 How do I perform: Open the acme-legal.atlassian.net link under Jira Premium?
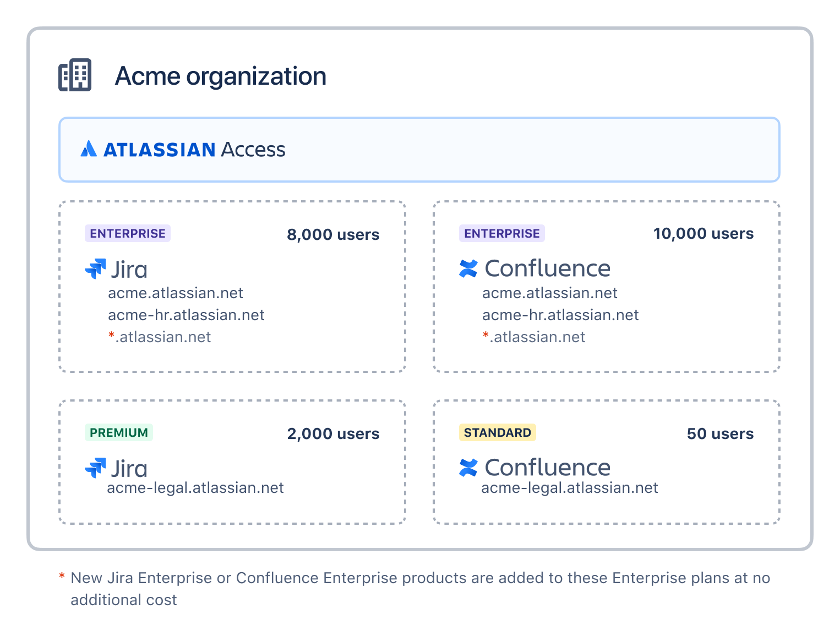click(195, 487)
